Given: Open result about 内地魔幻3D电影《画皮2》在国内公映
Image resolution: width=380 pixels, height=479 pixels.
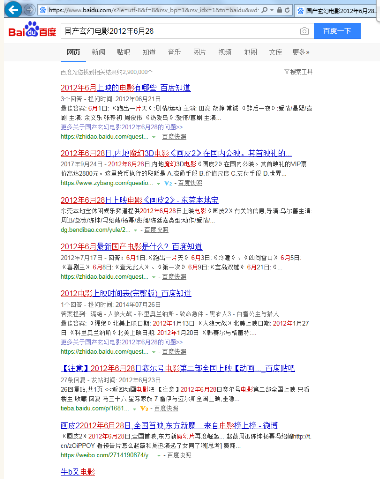Looking at the screenshot, I should click(176, 153).
